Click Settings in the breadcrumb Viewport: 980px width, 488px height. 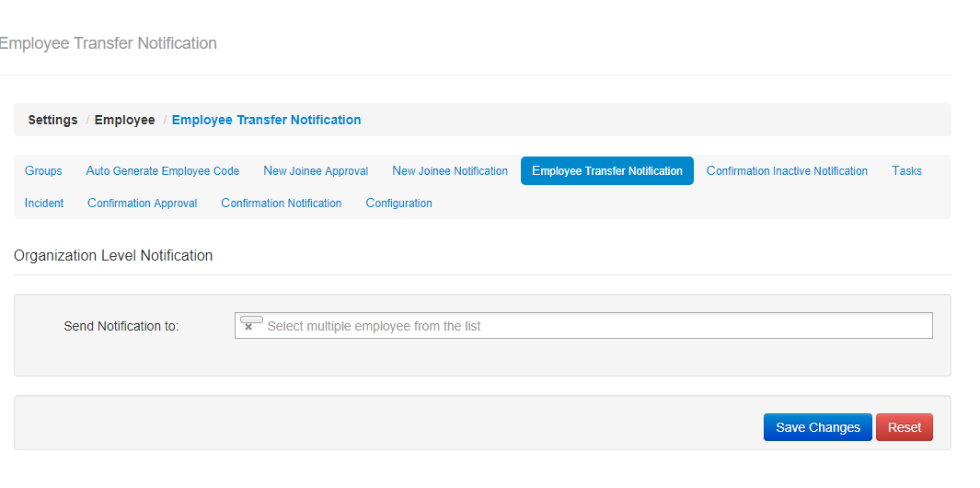[52, 120]
